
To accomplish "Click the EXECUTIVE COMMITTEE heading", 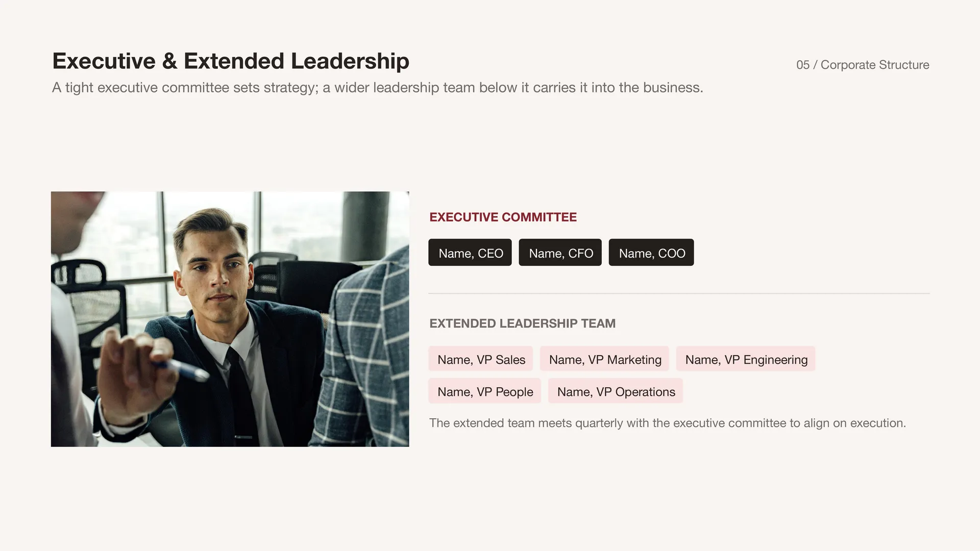I will coord(503,217).
